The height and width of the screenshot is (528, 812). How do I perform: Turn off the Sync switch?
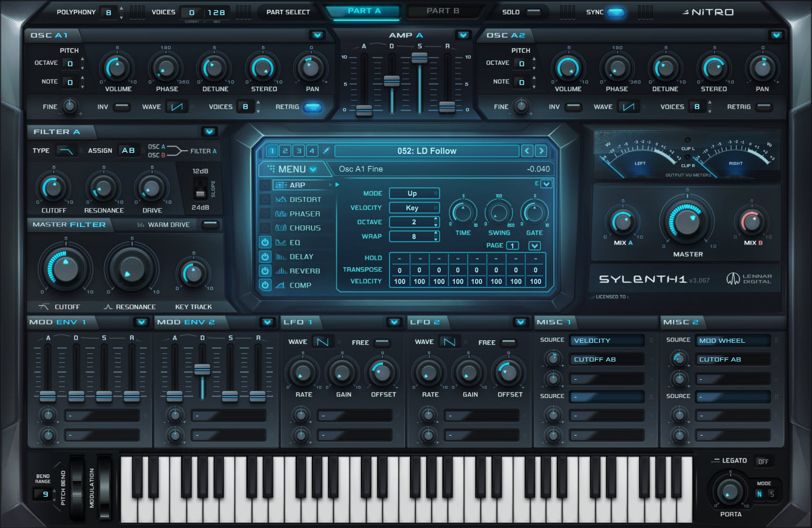click(x=616, y=12)
